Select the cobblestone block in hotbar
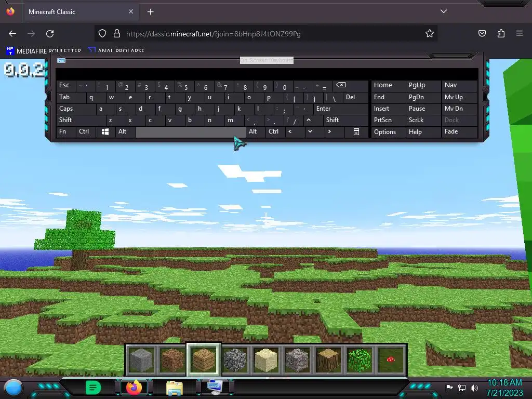532x399 pixels. click(235, 360)
